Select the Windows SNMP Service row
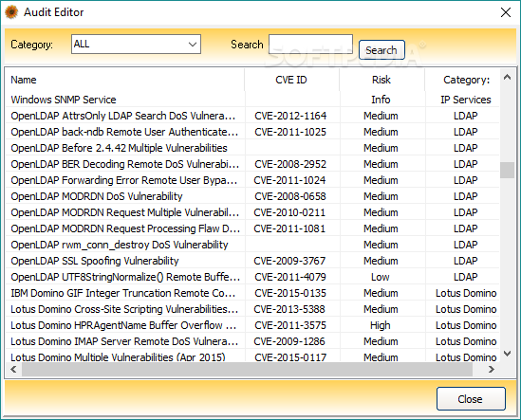Screen dimensions: 521x420 [252, 100]
